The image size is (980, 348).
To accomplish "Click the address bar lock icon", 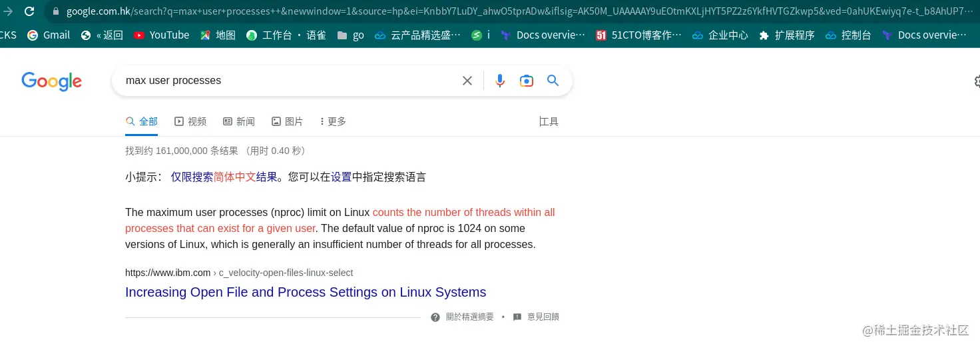I will click(x=56, y=11).
